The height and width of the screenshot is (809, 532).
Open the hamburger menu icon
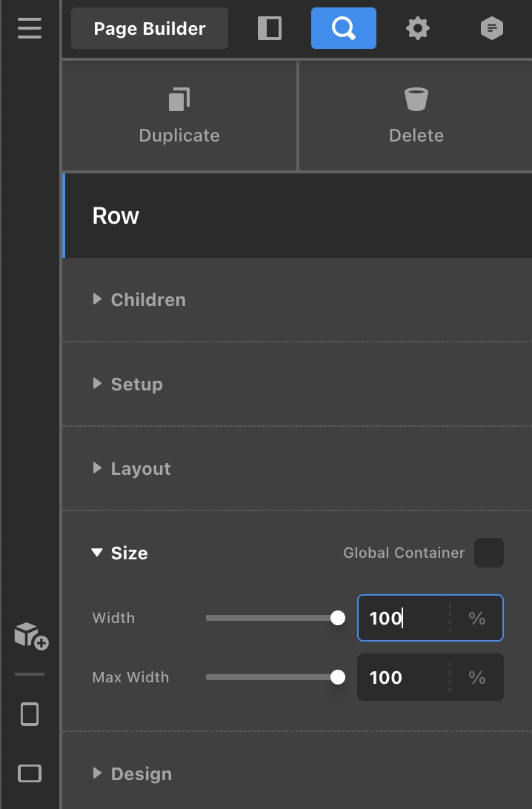[30, 28]
